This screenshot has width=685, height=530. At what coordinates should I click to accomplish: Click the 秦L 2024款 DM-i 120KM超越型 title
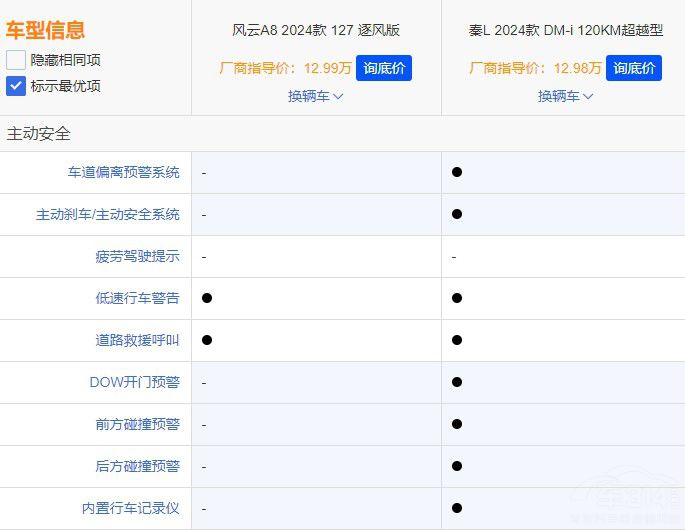click(566, 30)
